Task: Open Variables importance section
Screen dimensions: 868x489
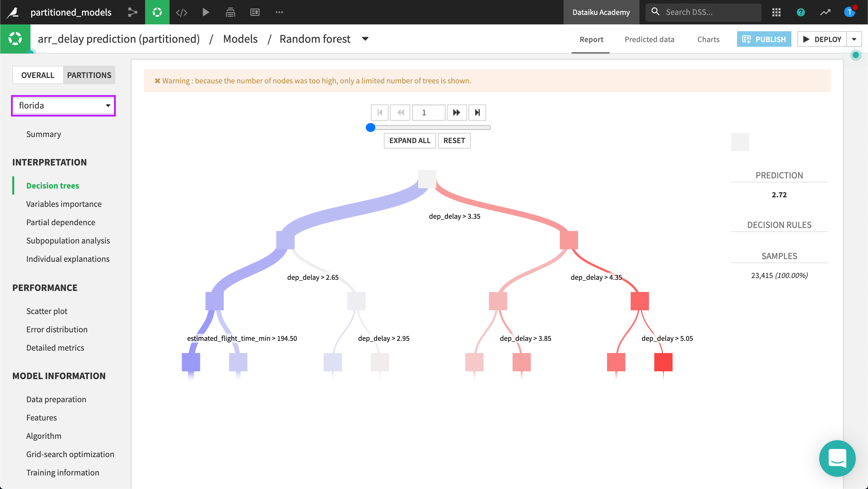Action: [x=64, y=204]
